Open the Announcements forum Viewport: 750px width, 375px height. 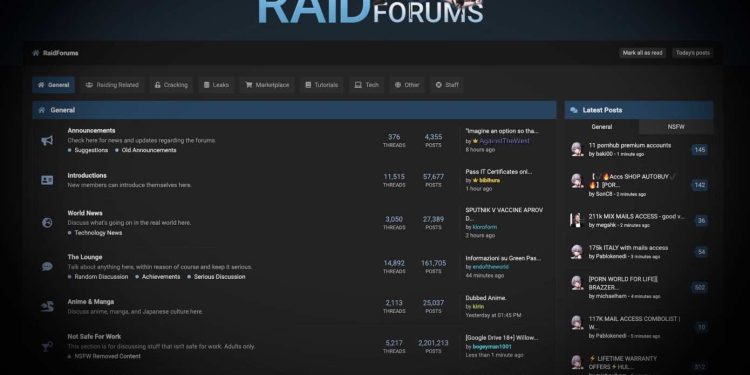tap(91, 131)
